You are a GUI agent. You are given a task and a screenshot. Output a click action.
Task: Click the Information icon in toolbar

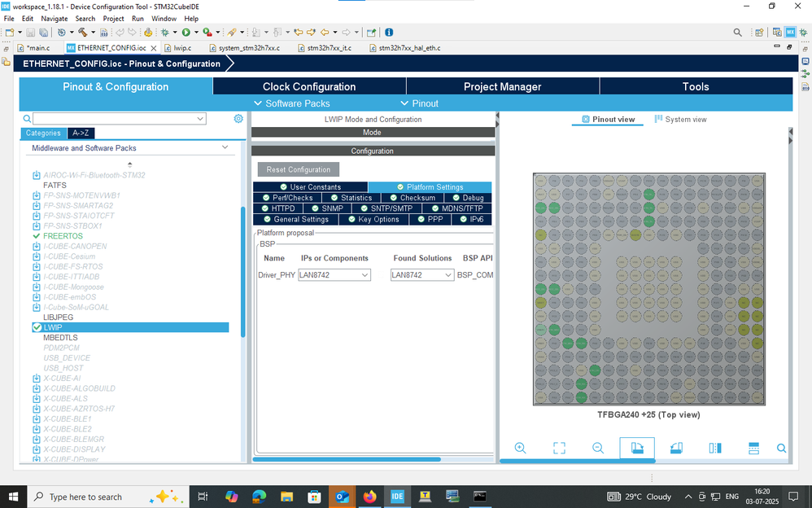(389, 32)
